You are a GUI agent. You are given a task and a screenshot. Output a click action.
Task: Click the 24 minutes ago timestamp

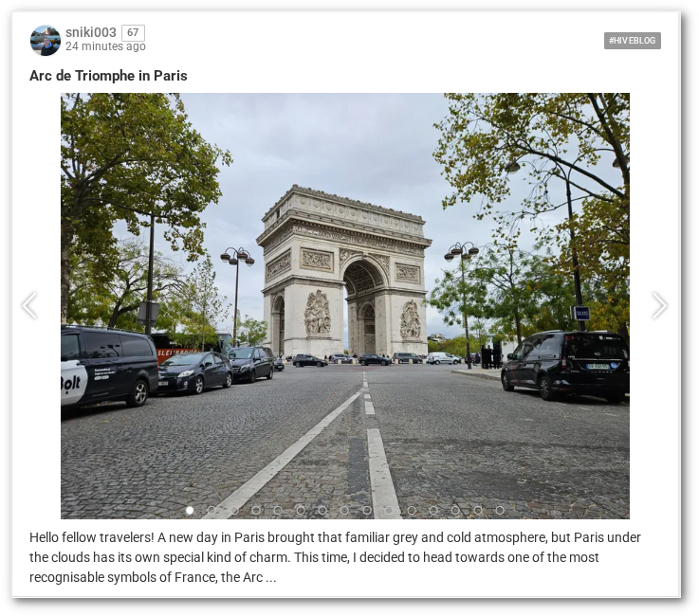105,46
